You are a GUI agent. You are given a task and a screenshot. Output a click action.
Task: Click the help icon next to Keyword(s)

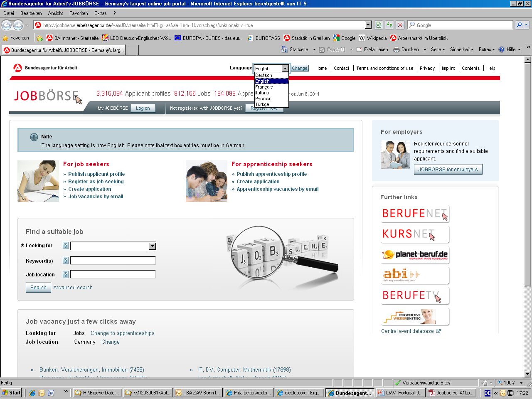point(66,261)
